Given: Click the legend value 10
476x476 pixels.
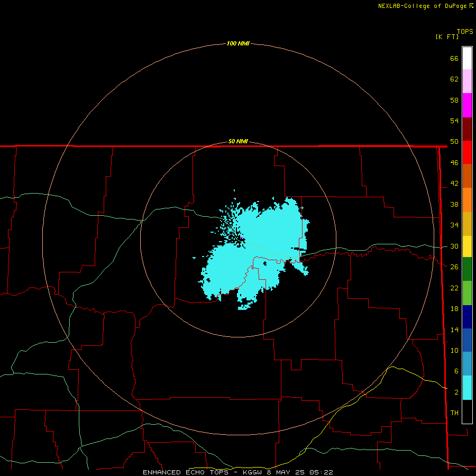Looking at the screenshot, I should tap(454, 350).
